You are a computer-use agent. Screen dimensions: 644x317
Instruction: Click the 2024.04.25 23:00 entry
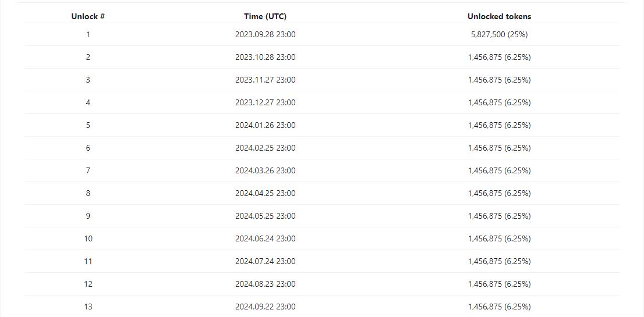pyautogui.click(x=266, y=193)
